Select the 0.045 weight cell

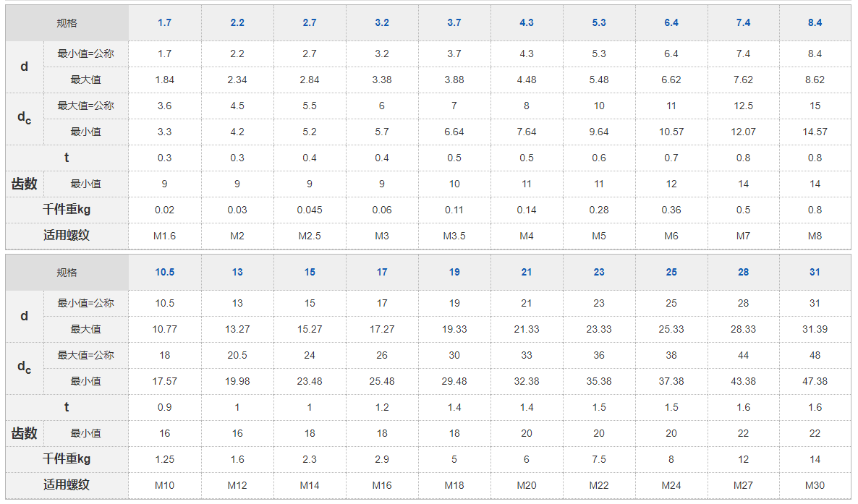[309, 210]
